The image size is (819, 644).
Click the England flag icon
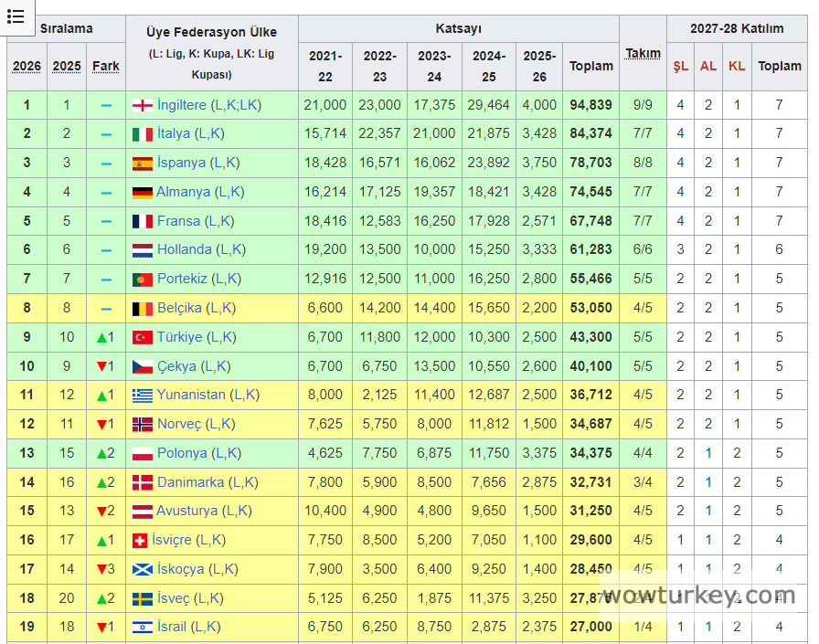(x=142, y=105)
